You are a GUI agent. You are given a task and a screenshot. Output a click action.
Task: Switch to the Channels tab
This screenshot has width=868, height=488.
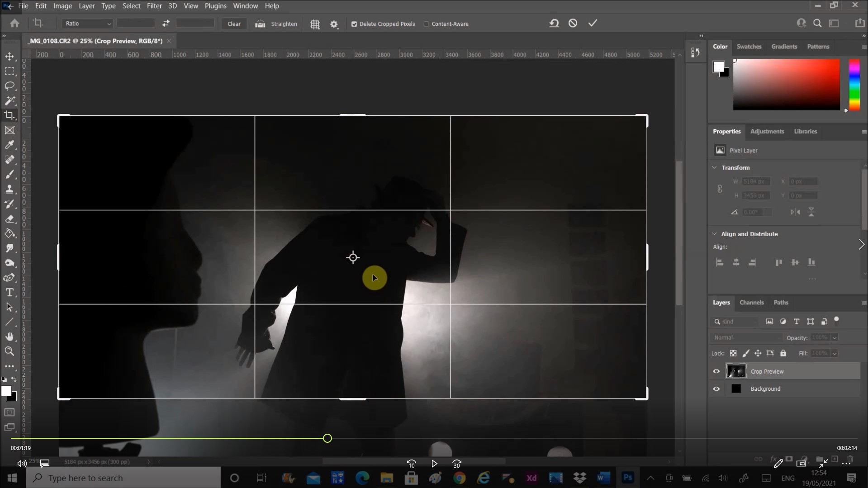click(x=751, y=302)
